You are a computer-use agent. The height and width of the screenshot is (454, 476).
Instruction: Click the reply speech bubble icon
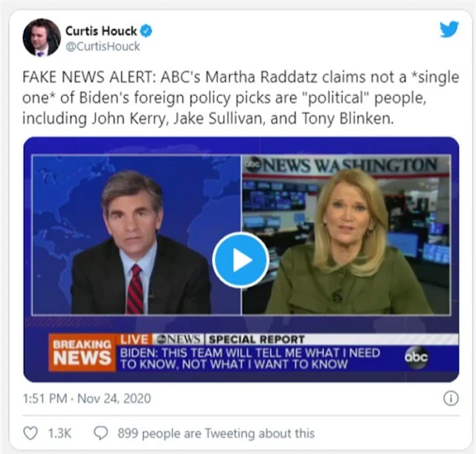101,433
